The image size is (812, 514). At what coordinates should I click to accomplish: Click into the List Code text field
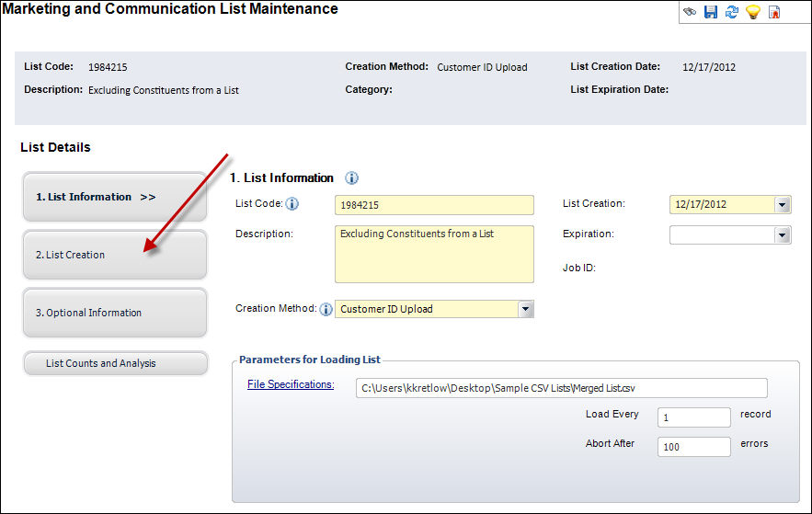434,205
